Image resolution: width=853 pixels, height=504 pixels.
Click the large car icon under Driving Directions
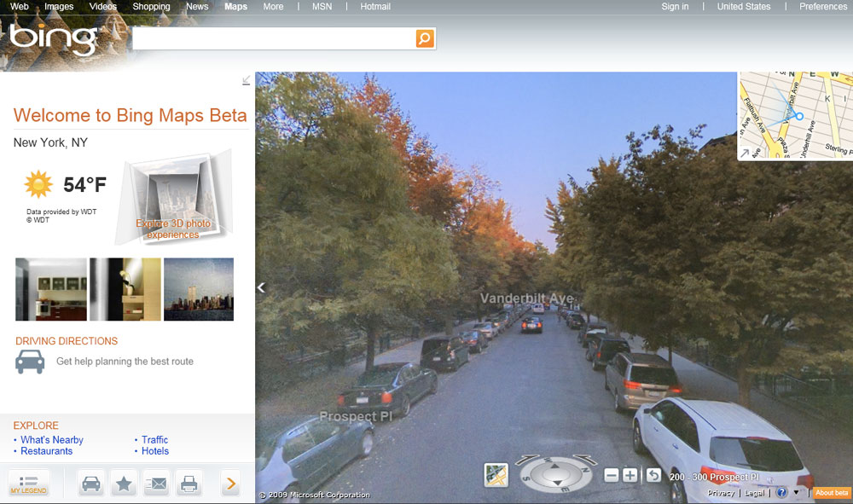30,362
